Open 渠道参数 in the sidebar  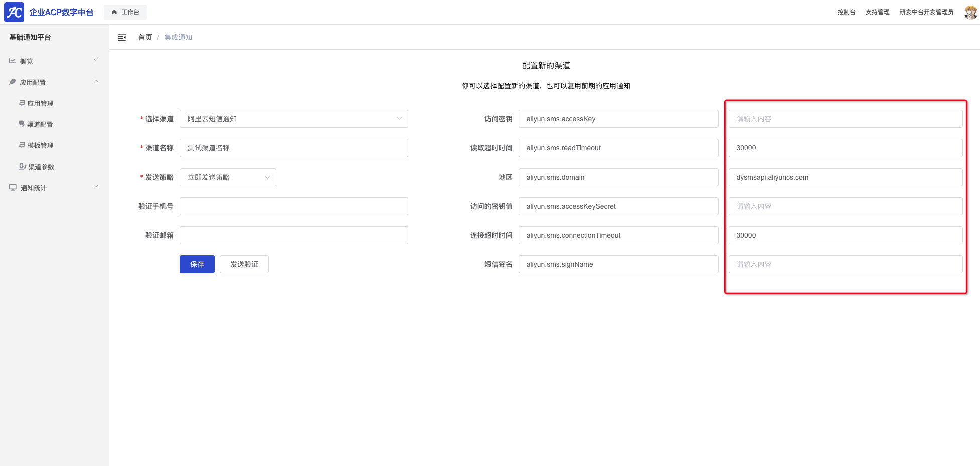pyautogui.click(x=41, y=167)
